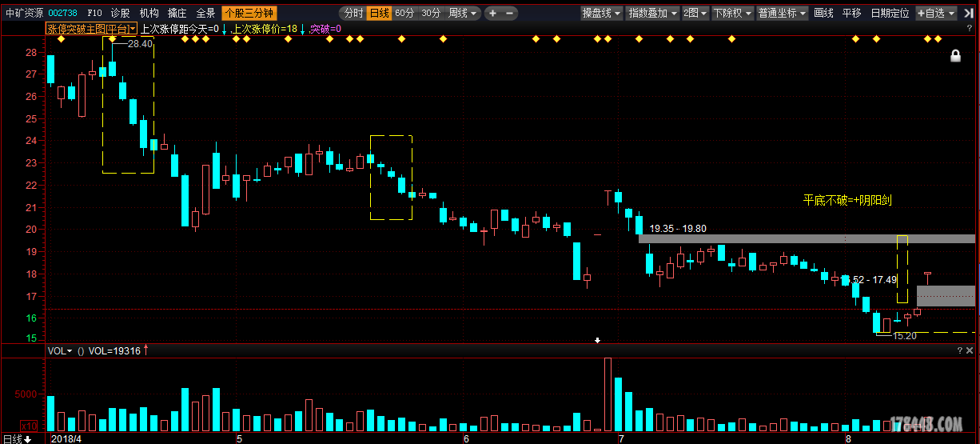Click 上次涨停距今天=0 indicator text
Viewport: 980px width, 444px height.
click(x=179, y=29)
